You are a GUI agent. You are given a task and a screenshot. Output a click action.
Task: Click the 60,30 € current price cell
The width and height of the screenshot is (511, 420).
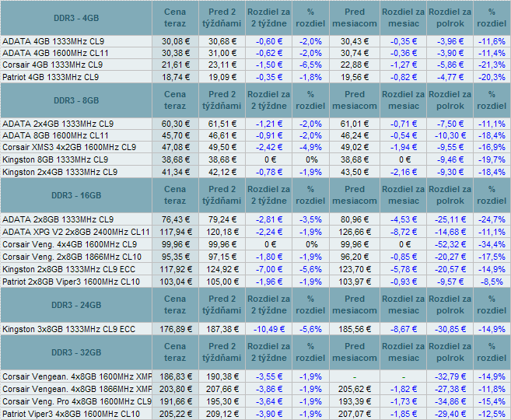[175, 124]
